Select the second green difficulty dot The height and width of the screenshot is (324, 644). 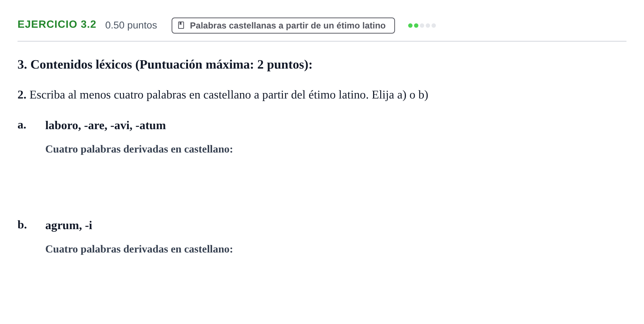click(416, 26)
